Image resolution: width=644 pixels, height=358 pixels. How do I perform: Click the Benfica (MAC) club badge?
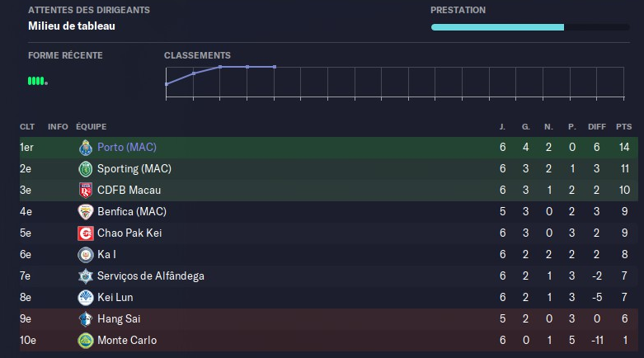click(x=85, y=212)
